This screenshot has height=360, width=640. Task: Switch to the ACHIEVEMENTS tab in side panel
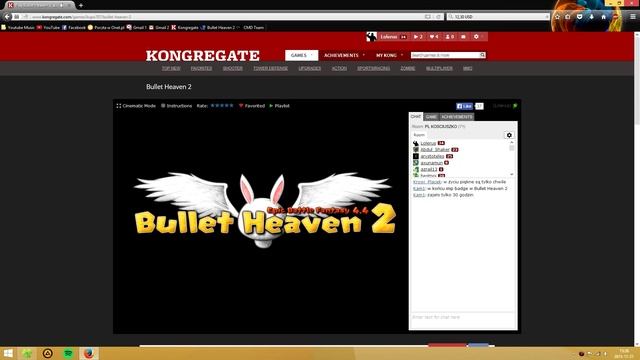457,117
